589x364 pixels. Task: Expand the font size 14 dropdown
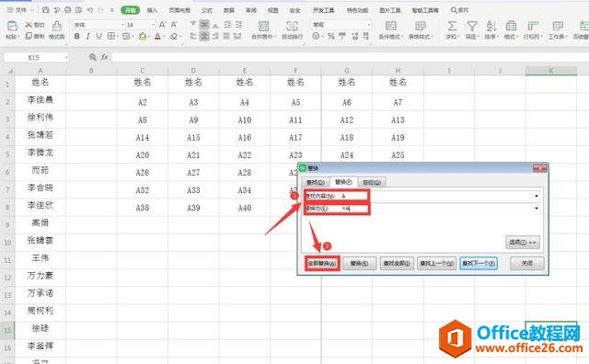click(154, 25)
